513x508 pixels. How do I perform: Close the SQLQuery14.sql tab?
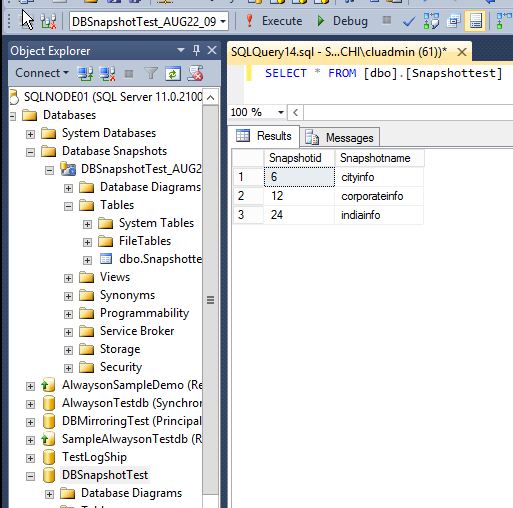(462, 52)
